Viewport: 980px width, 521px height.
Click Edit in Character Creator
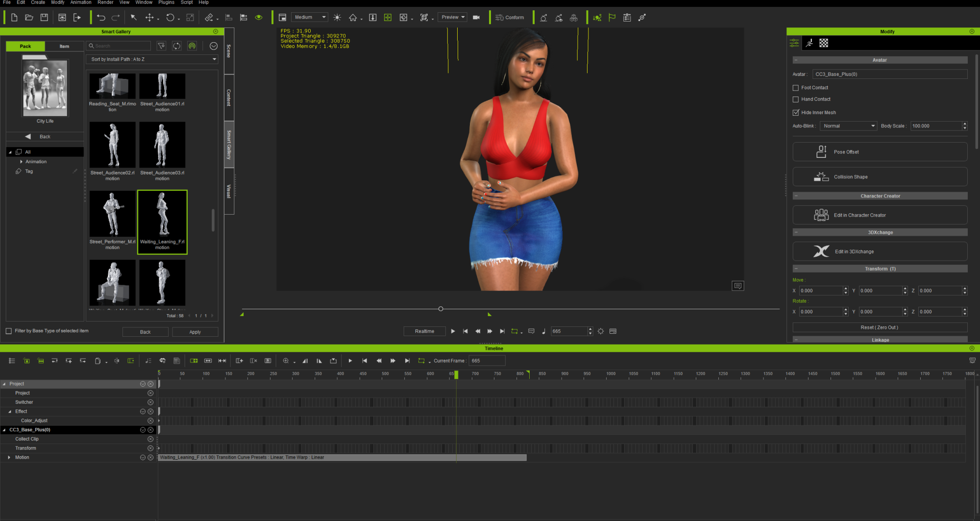[880, 215]
